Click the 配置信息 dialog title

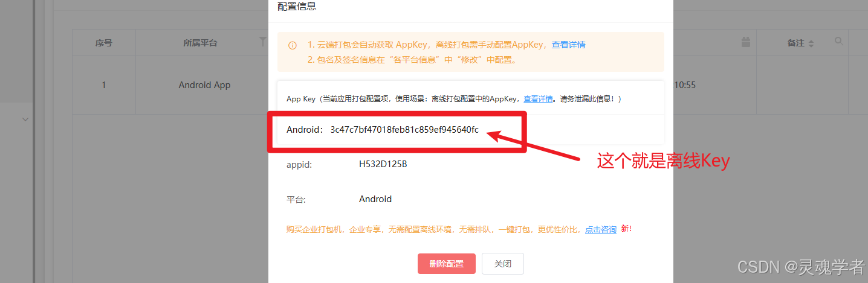(x=297, y=7)
